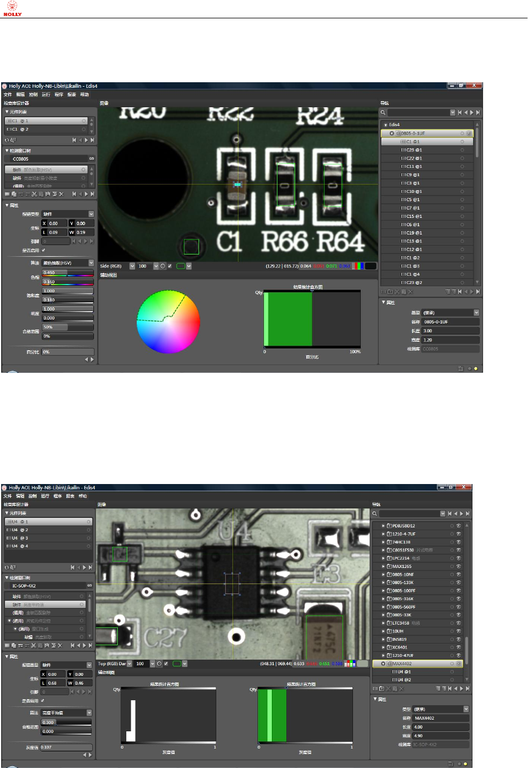The width and height of the screenshot is (532, 768).
Task: Toggle 是否启用 checkbox in C1 properties
Action: click(x=43, y=250)
